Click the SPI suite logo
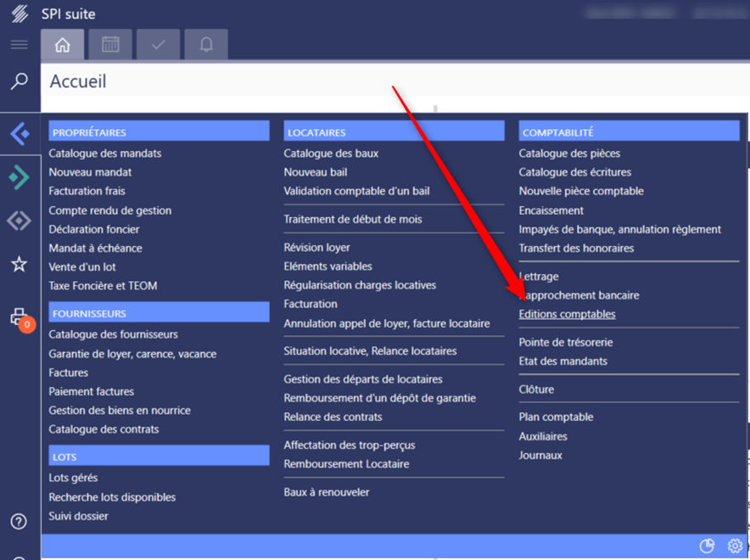The width and height of the screenshot is (750, 560). [x=20, y=14]
